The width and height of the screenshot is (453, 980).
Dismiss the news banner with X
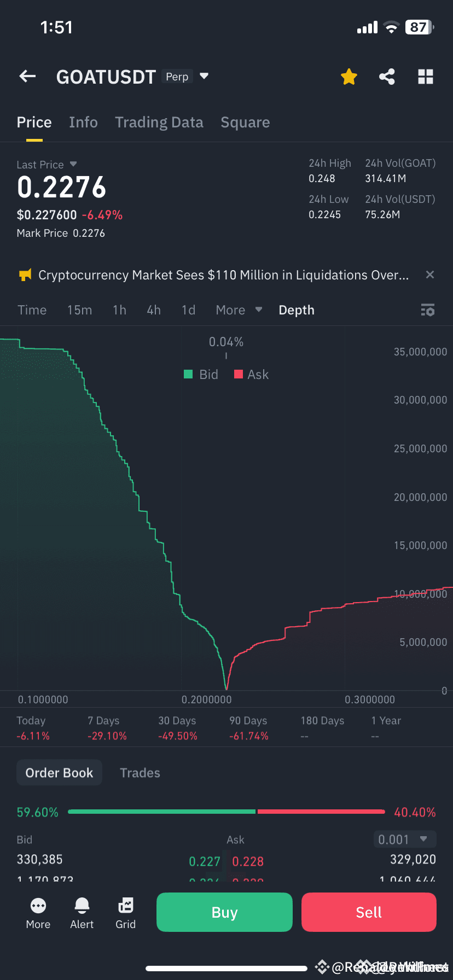[x=430, y=275]
